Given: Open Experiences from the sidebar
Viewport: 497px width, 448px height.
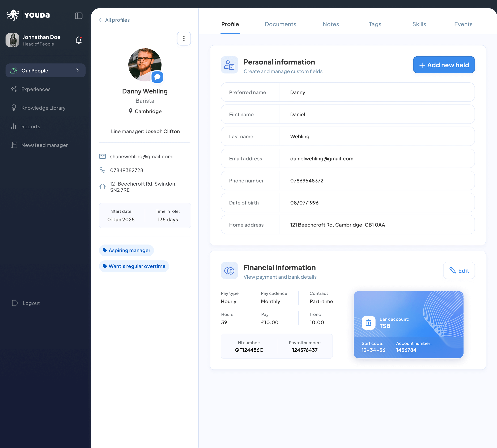Looking at the screenshot, I should click(36, 89).
